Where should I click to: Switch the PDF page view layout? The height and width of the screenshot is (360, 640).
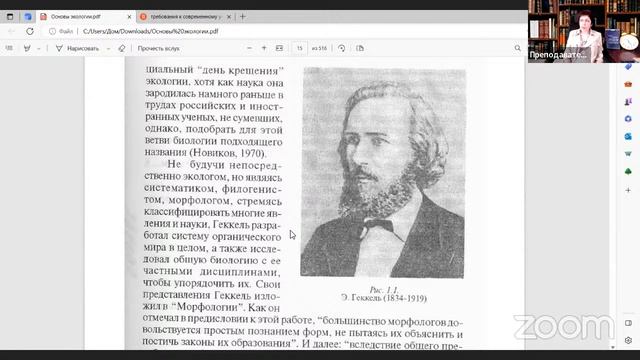[x=360, y=48]
